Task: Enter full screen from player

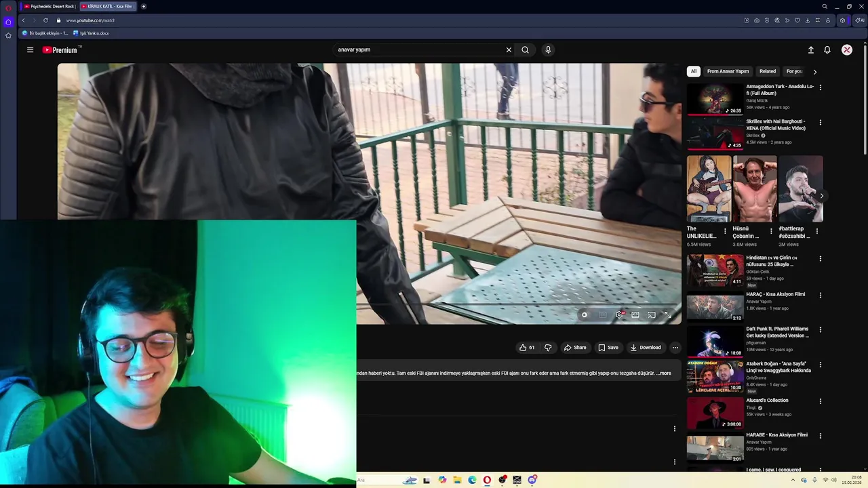Action: tap(668, 314)
